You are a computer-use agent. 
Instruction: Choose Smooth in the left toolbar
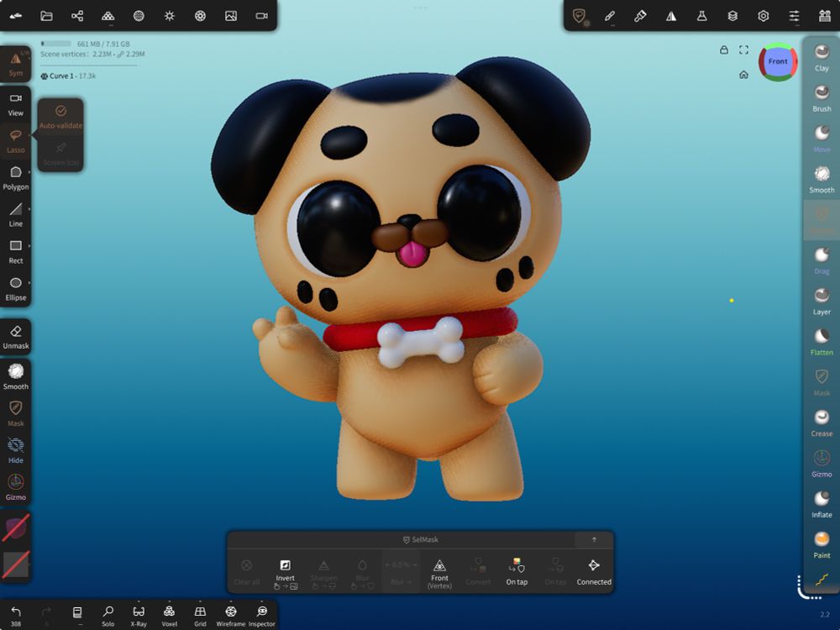coord(15,377)
